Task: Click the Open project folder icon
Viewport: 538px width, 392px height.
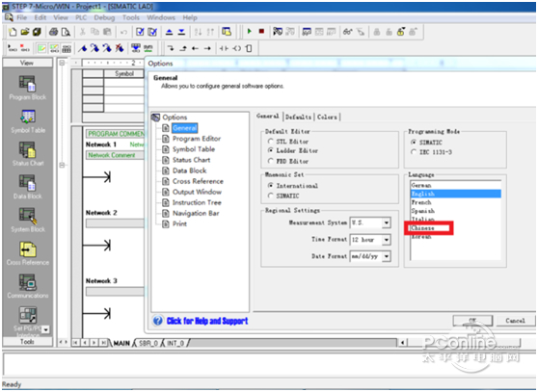Action: click(x=25, y=32)
